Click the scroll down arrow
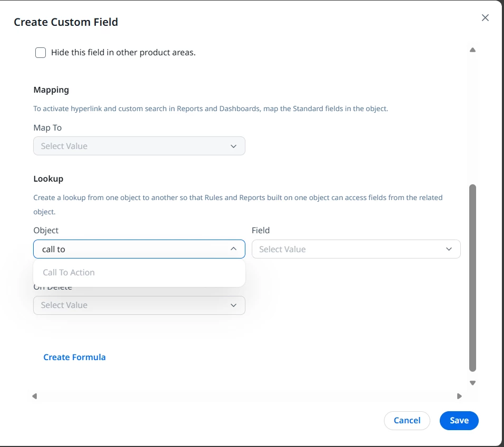 coord(472,383)
